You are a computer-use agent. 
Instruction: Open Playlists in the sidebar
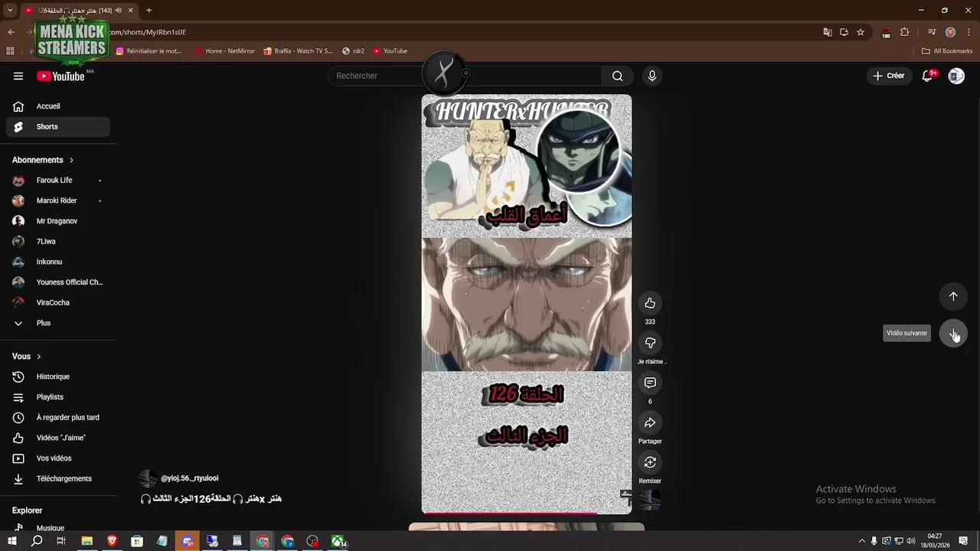click(x=58, y=397)
